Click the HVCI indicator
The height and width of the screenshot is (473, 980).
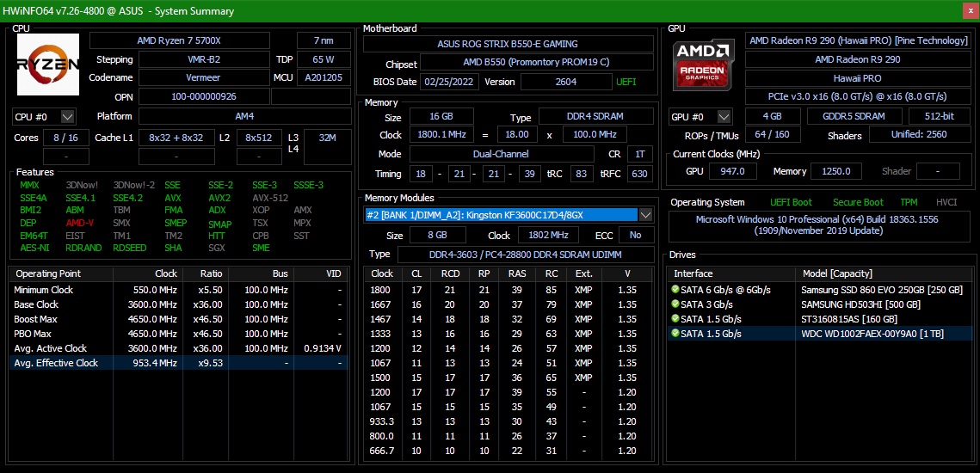pyautogui.click(x=946, y=202)
